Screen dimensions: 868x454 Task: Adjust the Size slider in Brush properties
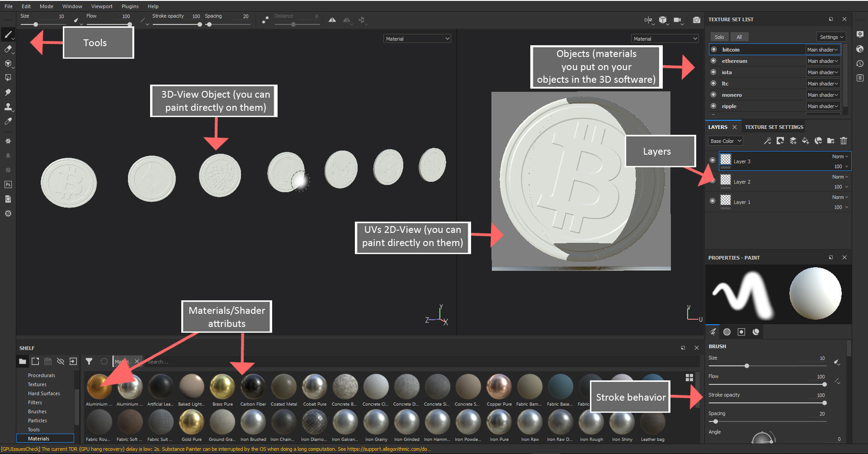(x=767, y=366)
